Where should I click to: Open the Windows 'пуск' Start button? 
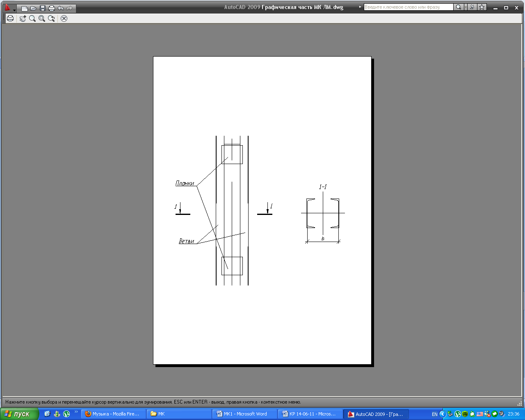(19, 414)
